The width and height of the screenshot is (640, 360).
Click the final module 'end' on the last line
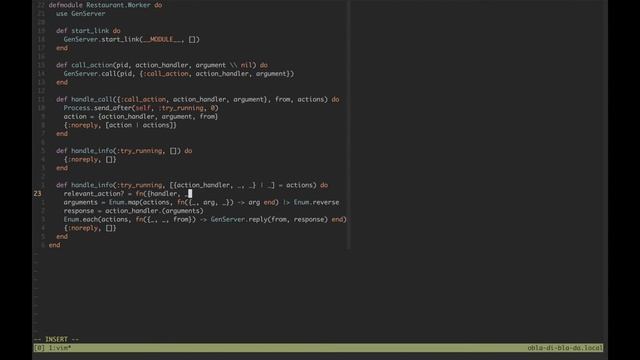pos(54,245)
